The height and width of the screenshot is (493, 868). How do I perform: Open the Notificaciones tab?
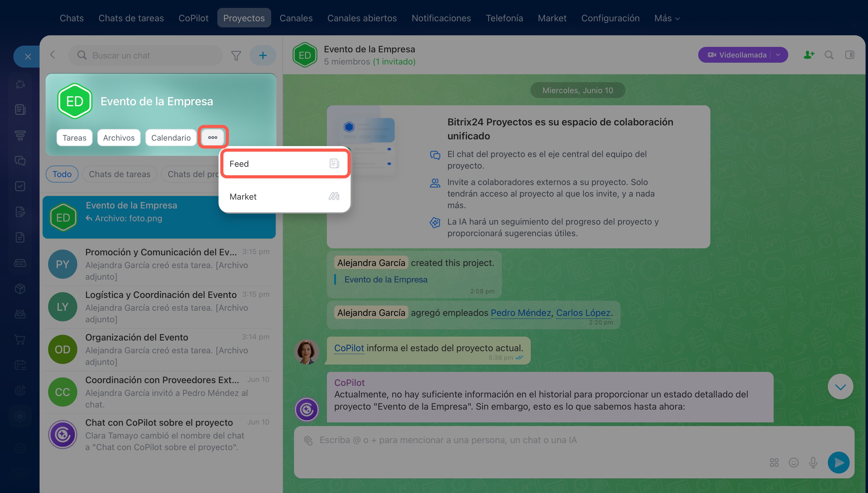pos(441,18)
